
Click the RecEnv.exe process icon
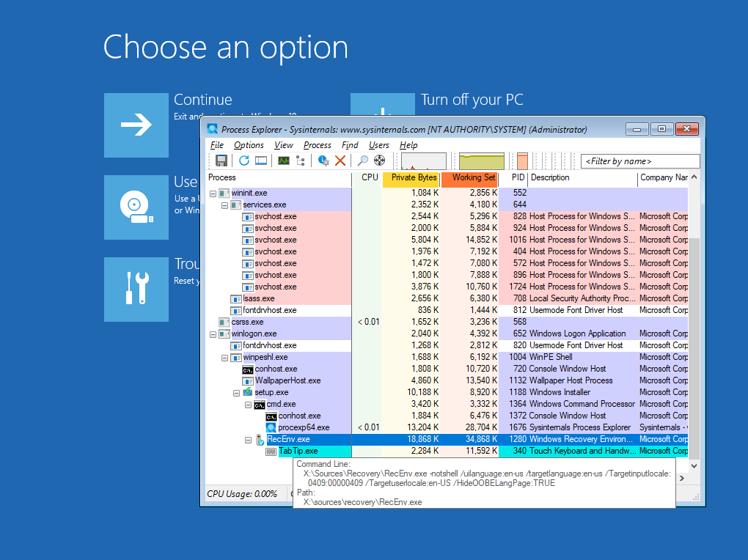point(260,440)
